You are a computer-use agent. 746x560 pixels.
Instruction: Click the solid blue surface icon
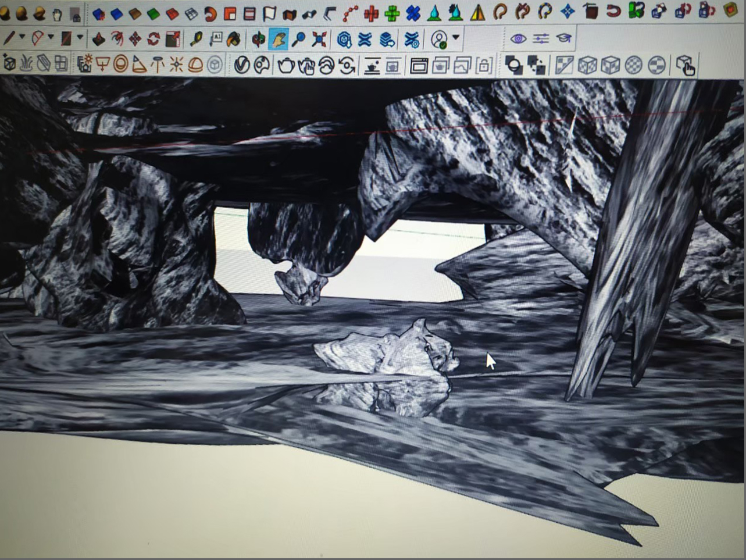click(x=117, y=13)
